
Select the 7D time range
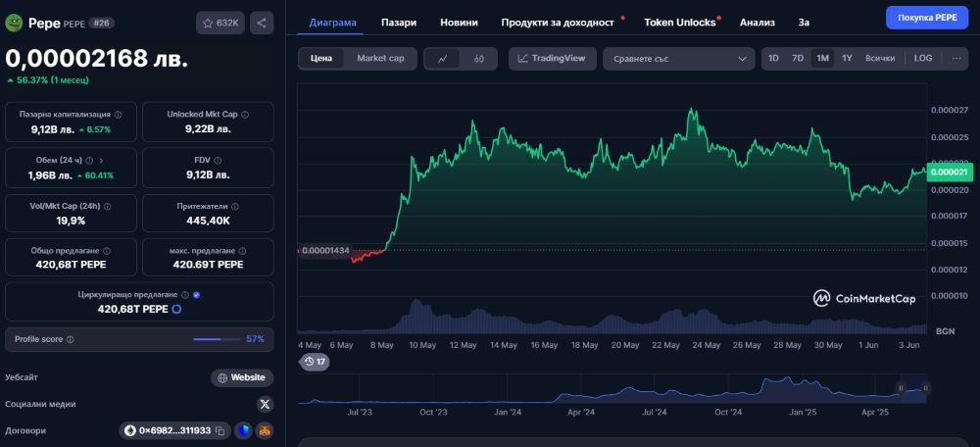(x=798, y=59)
